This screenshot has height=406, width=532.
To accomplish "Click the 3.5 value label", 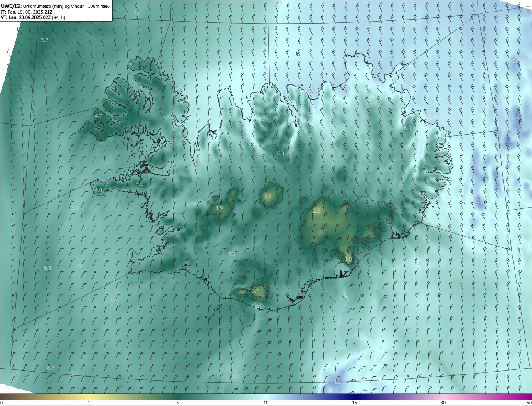I will [x=256, y=291].
